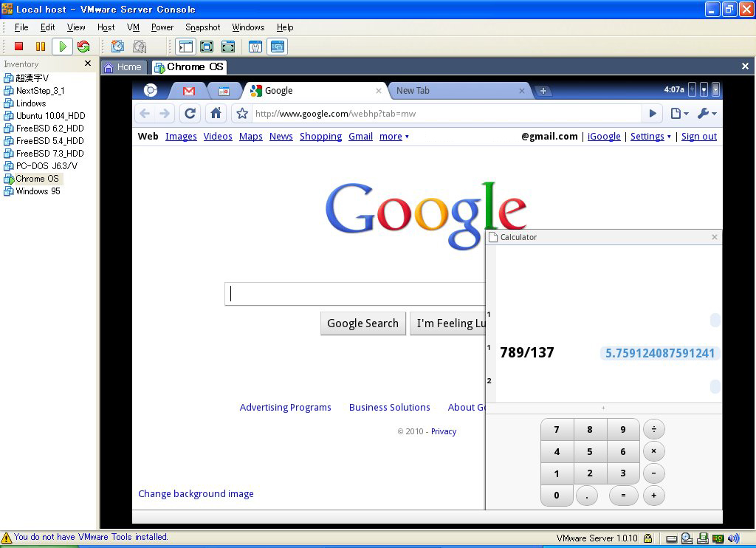
Task: Open the Host menu
Action: click(x=106, y=27)
